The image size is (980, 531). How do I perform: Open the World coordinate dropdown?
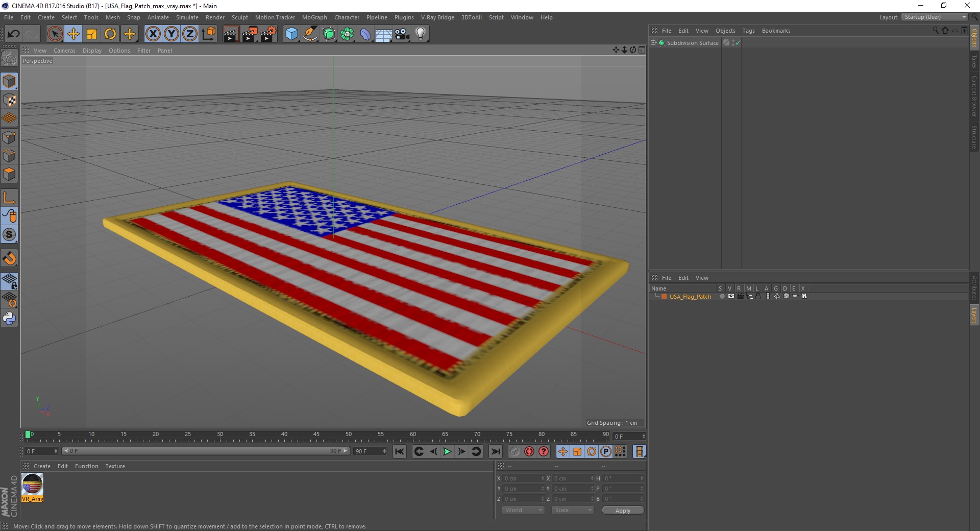click(x=523, y=510)
